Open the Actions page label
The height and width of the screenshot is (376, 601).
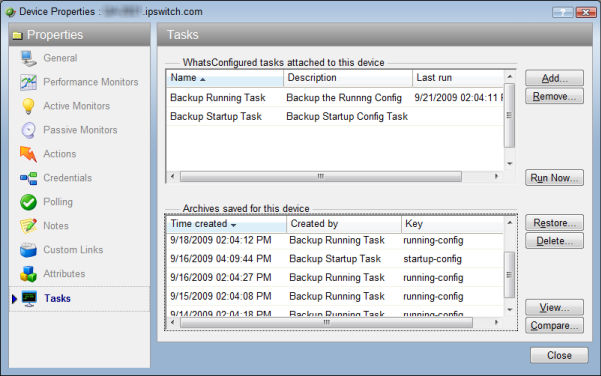(x=60, y=154)
